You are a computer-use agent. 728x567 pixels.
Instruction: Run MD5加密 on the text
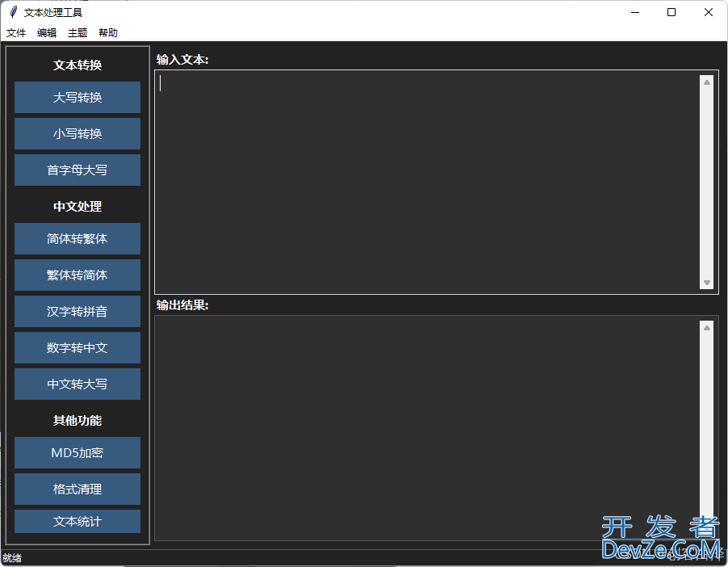77,452
